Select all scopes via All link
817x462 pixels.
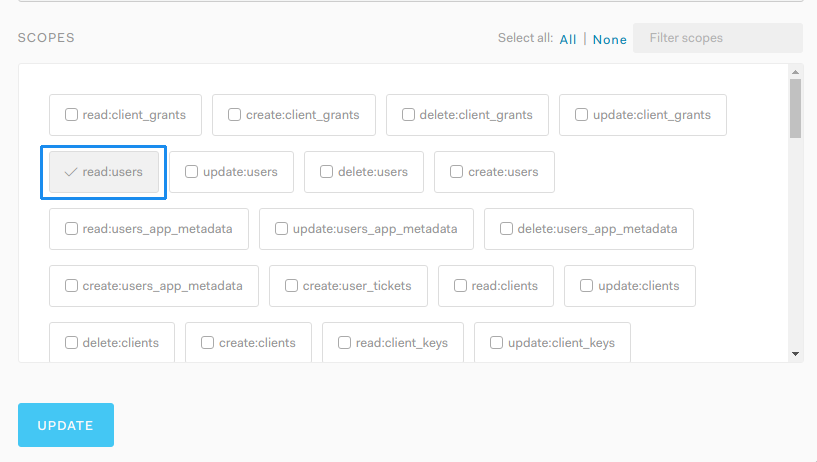click(568, 40)
